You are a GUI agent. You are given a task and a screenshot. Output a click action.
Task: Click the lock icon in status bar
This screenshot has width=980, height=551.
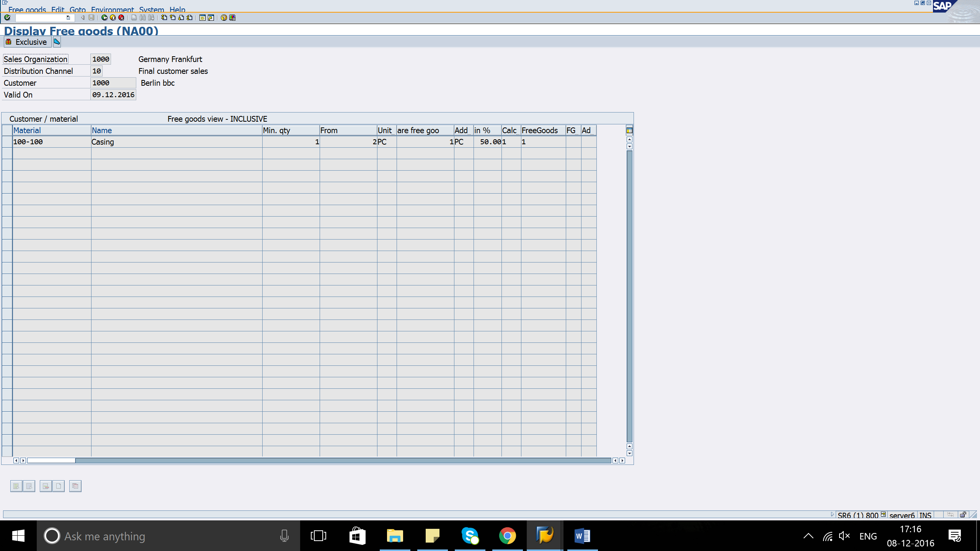(x=963, y=515)
